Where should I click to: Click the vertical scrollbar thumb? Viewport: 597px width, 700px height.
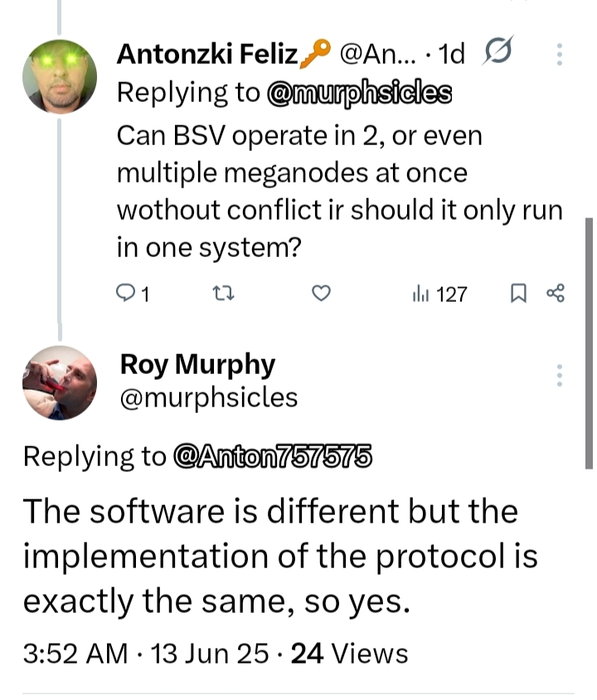(x=589, y=343)
